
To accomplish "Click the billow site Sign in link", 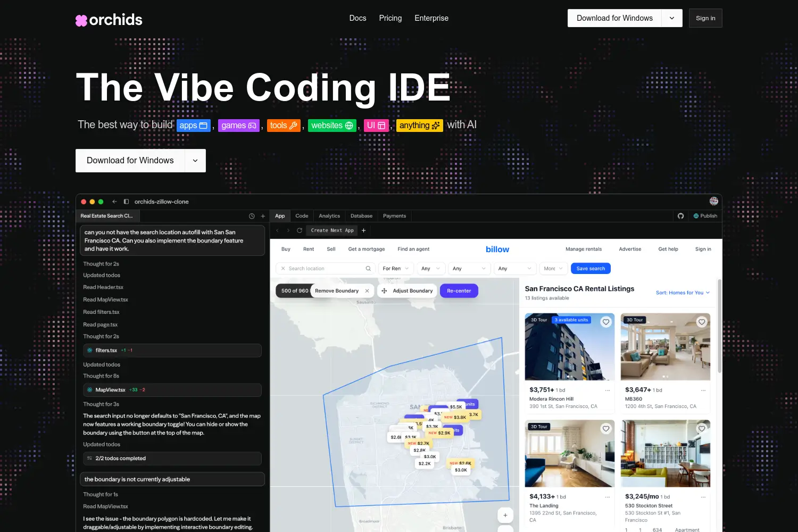I will click(703, 249).
